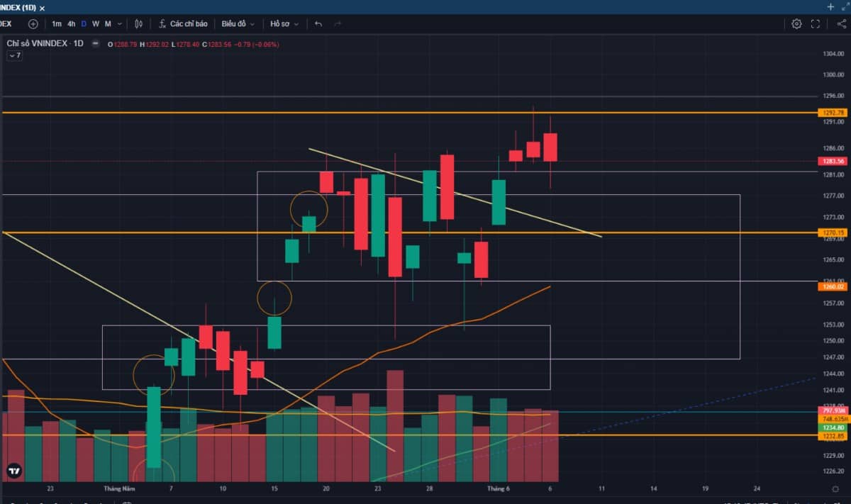Click the Tháng 6 date label
The width and height of the screenshot is (851, 504).
499,488
